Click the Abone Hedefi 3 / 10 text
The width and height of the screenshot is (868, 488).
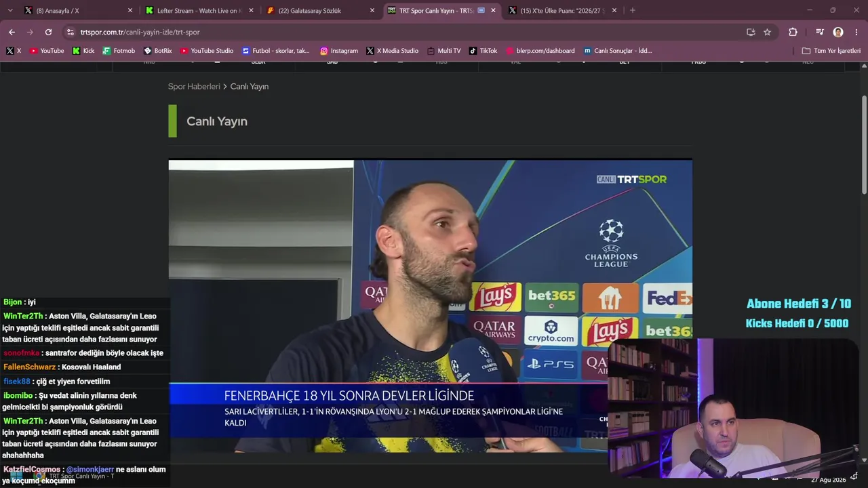[799, 304]
